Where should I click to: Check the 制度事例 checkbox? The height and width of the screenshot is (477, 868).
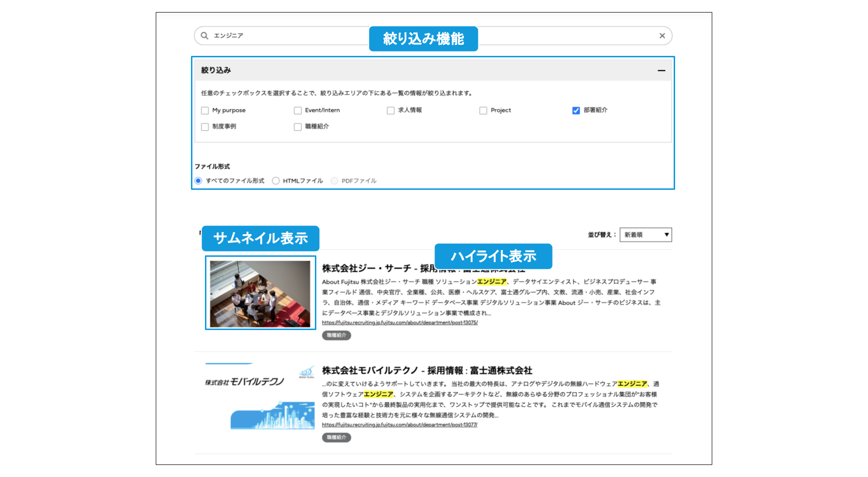coord(205,127)
